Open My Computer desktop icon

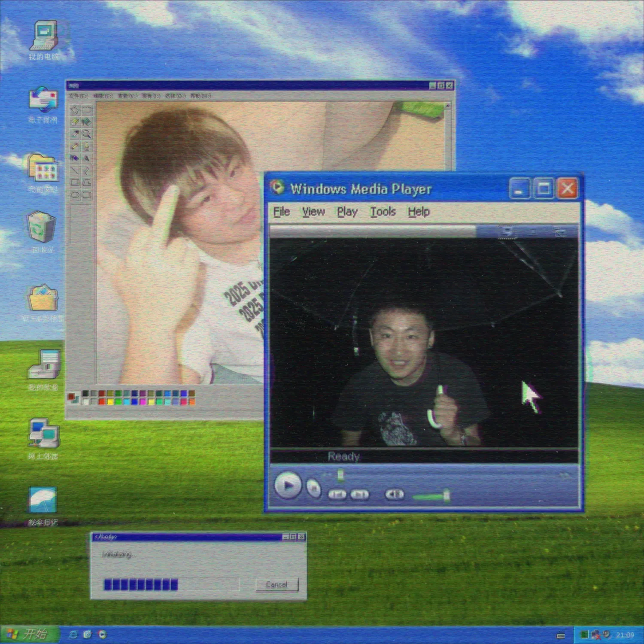[43, 36]
